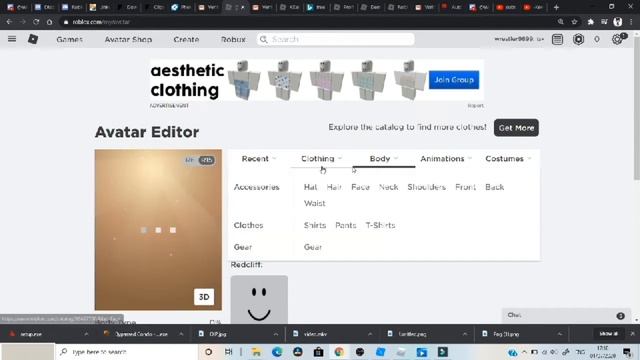Image resolution: width=640 pixels, height=360 pixels.
Task: Select Shoulders under Accessories
Action: pos(427,187)
